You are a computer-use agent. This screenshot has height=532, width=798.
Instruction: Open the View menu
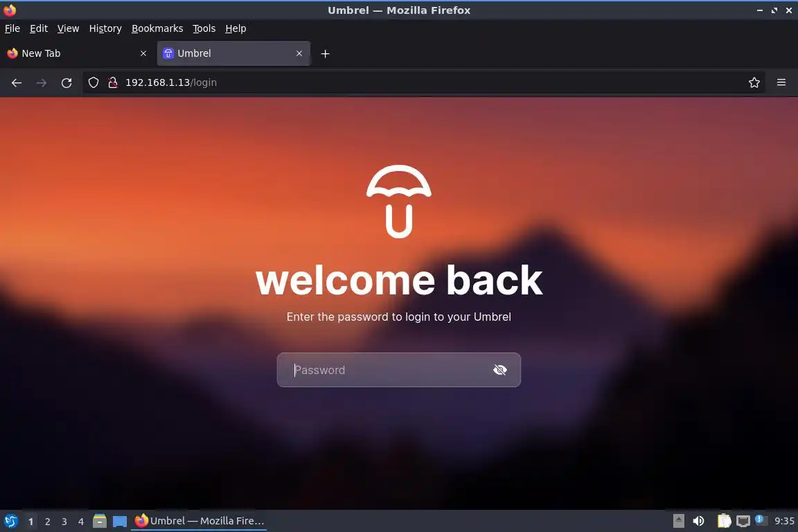pos(68,28)
